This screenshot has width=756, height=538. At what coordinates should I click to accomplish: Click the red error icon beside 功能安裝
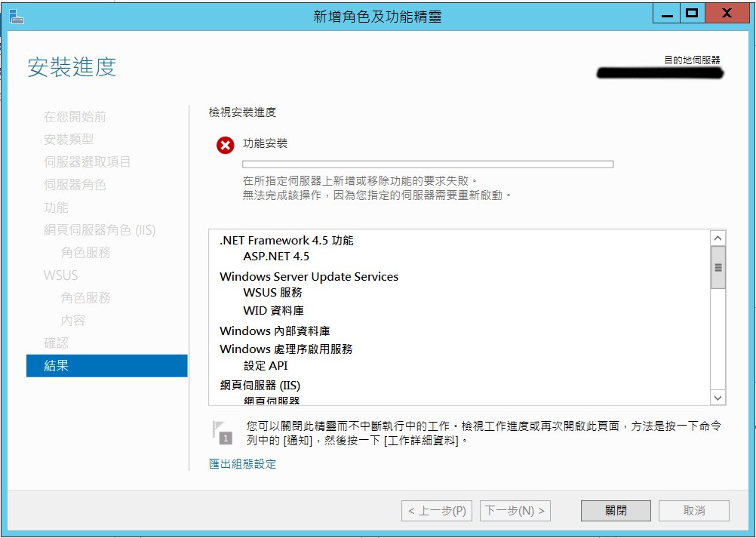225,145
